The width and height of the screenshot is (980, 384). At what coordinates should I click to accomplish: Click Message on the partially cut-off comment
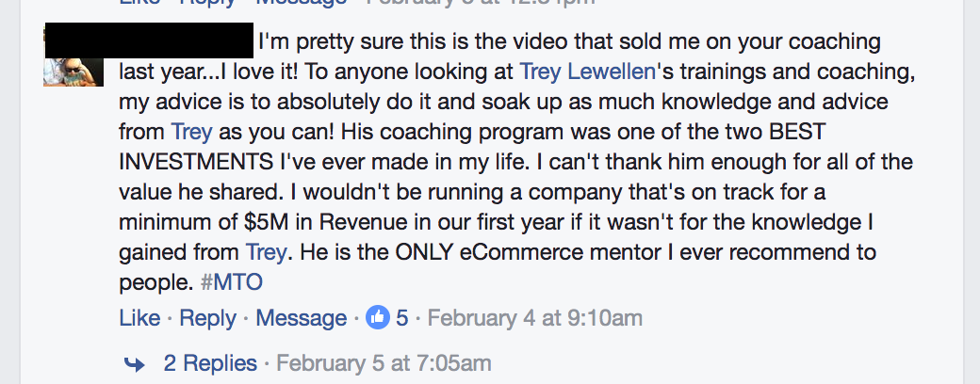pyautogui.click(x=301, y=2)
